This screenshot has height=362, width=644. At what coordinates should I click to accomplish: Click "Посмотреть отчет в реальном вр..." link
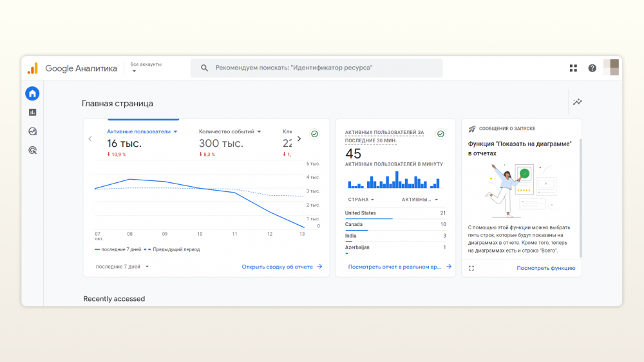click(x=400, y=267)
